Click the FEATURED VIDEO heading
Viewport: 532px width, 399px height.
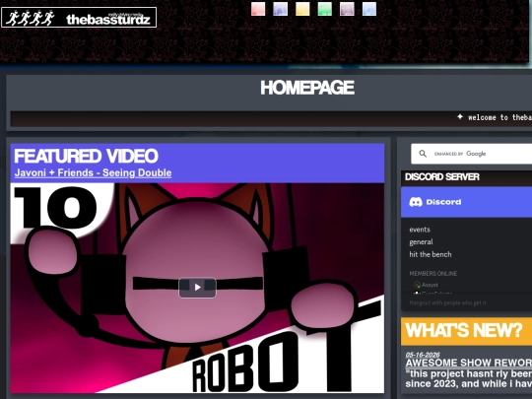(x=86, y=156)
